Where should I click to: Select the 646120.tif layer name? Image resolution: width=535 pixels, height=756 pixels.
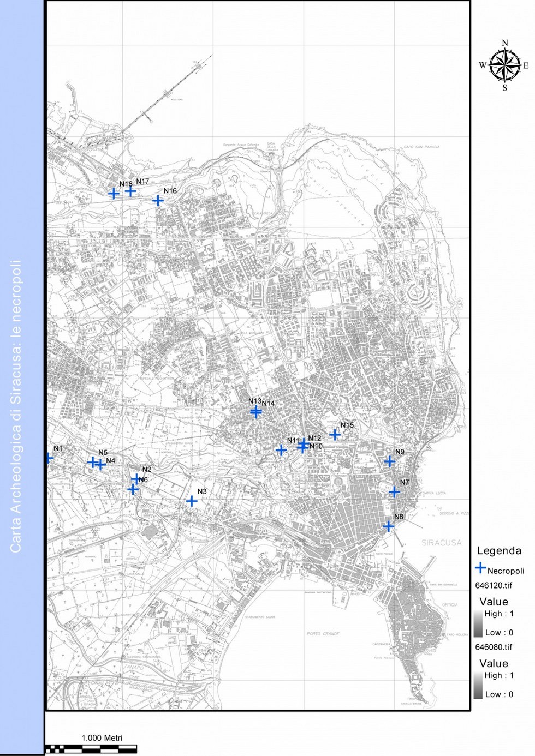click(494, 585)
